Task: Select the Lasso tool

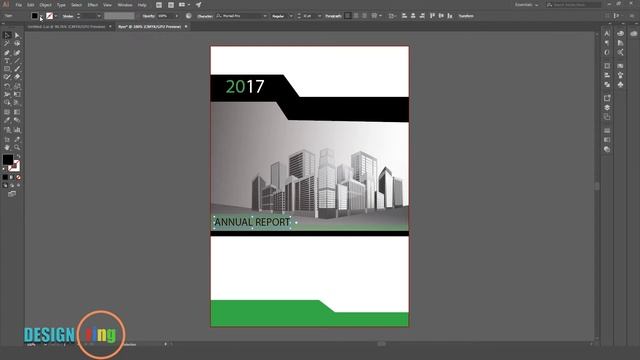Action: click(x=17, y=43)
